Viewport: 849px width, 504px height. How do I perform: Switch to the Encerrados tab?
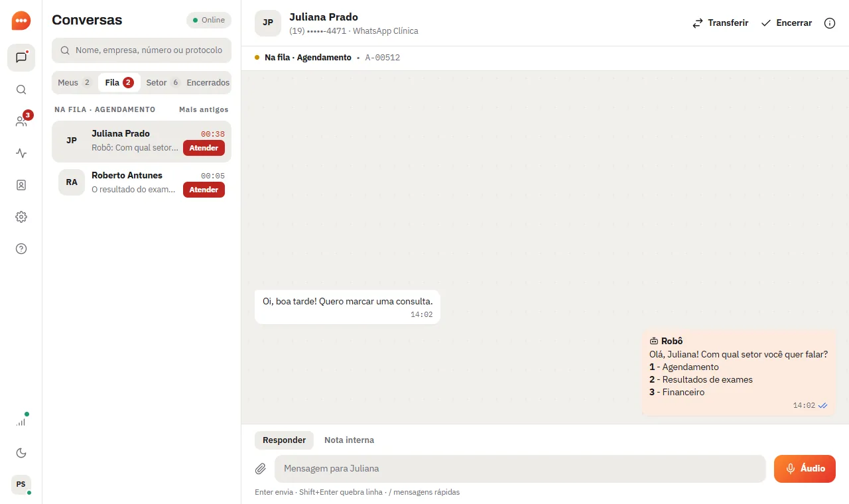point(208,83)
